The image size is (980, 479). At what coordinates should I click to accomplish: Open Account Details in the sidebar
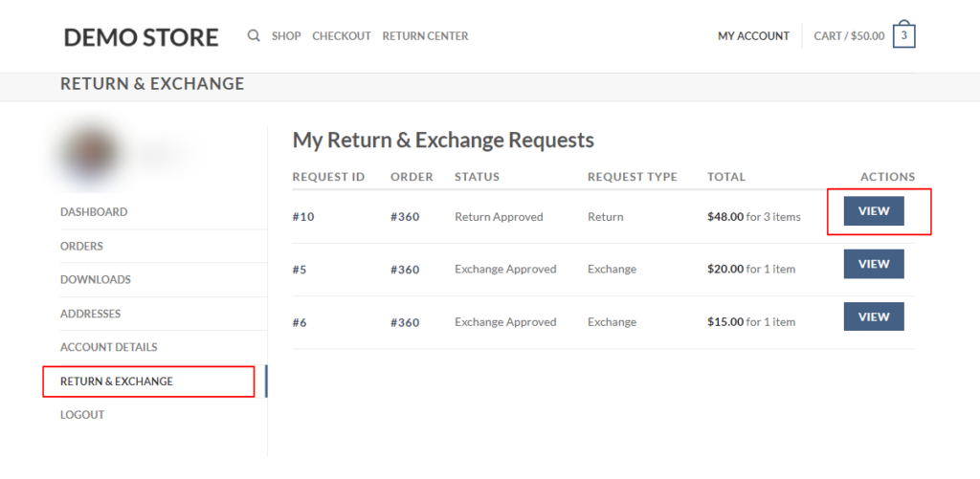[x=108, y=347]
